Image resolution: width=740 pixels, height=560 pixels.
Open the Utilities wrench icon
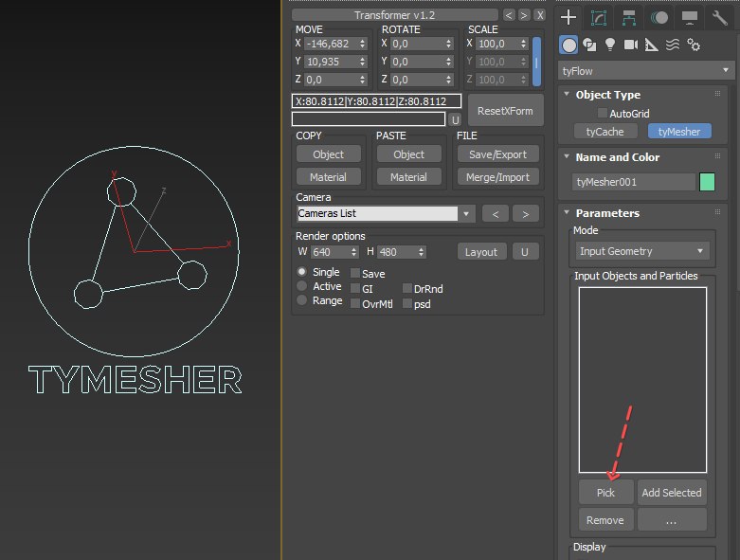tap(720, 18)
